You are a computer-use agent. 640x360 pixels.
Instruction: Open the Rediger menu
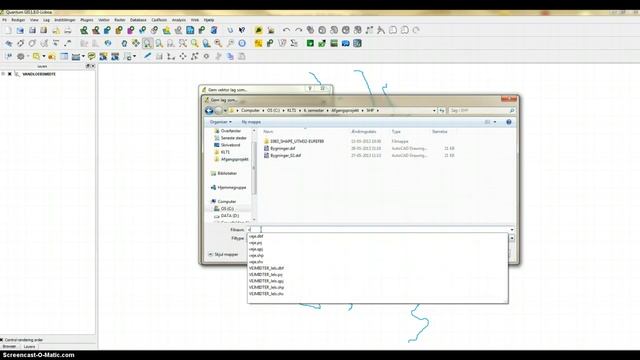[18, 20]
